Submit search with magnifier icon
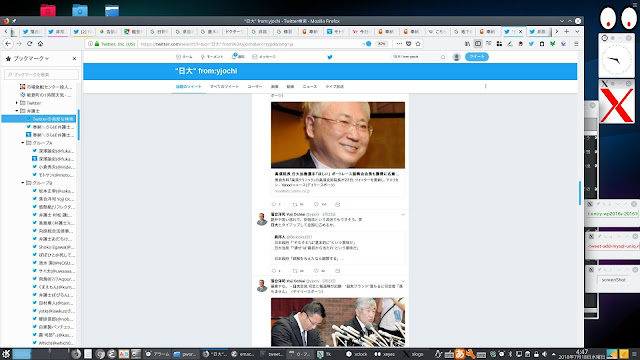The width and height of the screenshot is (640, 360). (443, 57)
